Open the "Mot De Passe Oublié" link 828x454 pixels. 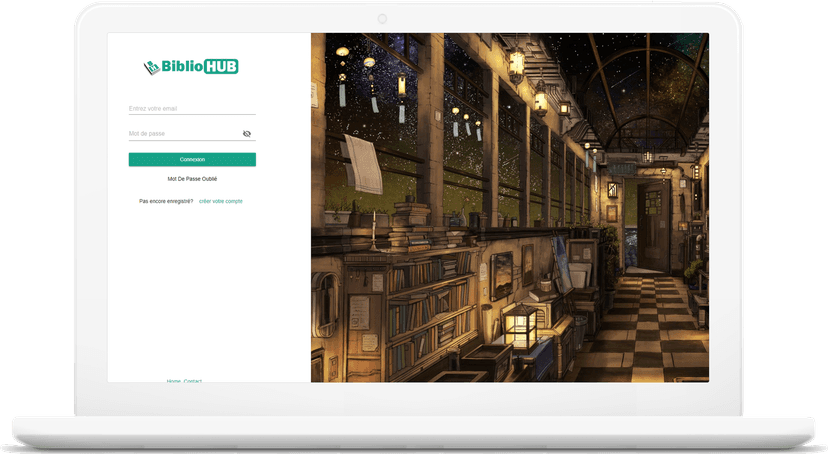[x=192, y=179]
